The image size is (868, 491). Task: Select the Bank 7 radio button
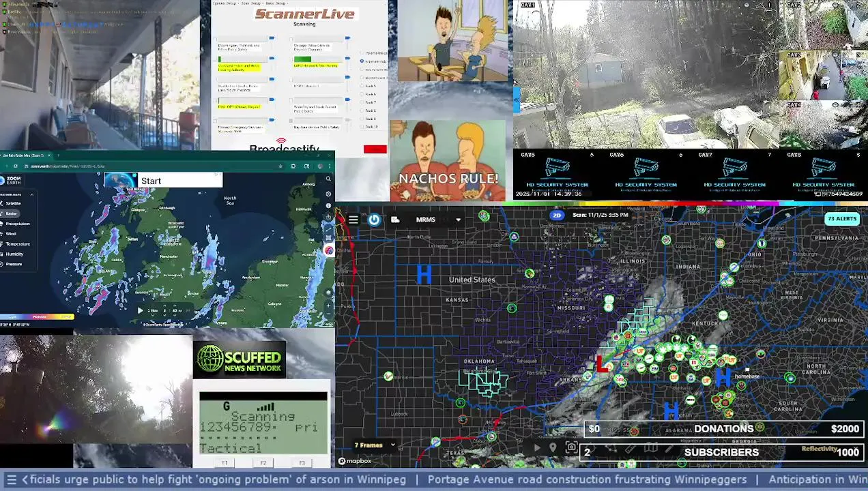click(362, 102)
